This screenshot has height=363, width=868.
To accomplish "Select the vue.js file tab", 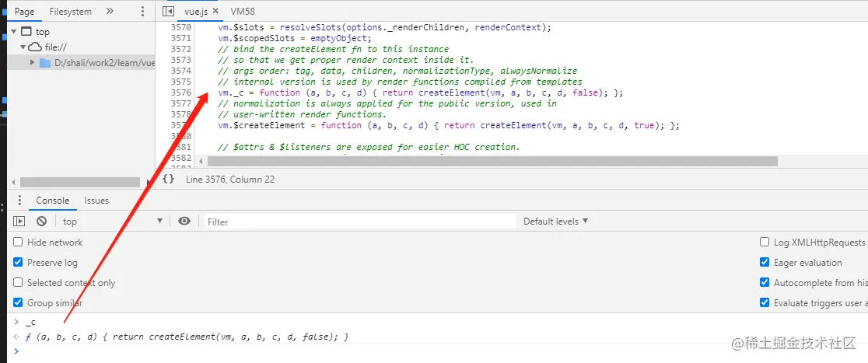I will [x=196, y=11].
